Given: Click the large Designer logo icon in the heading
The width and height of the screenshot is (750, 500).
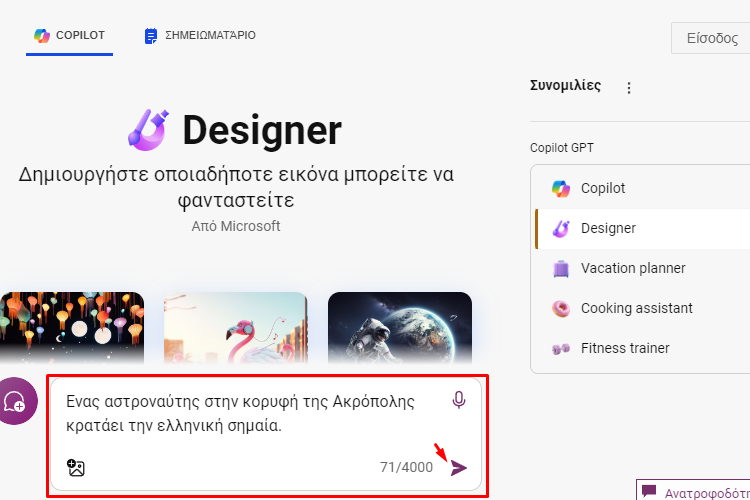Looking at the screenshot, I should click(149, 130).
